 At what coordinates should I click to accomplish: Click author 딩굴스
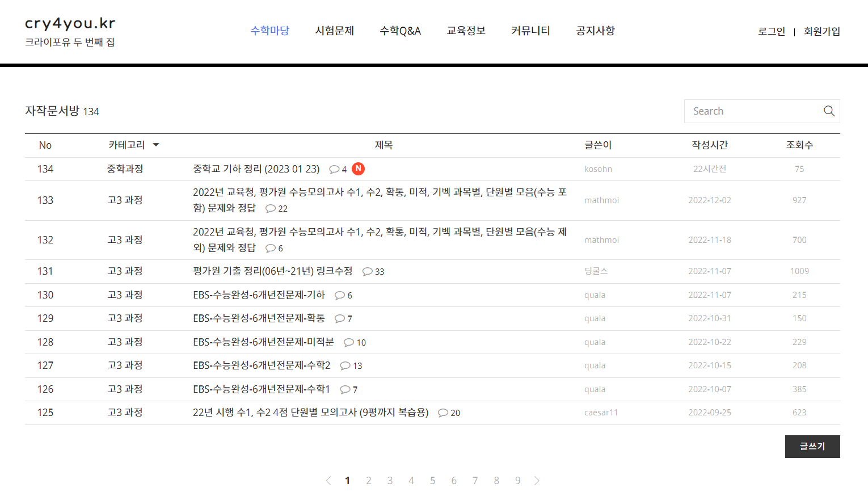pos(596,271)
